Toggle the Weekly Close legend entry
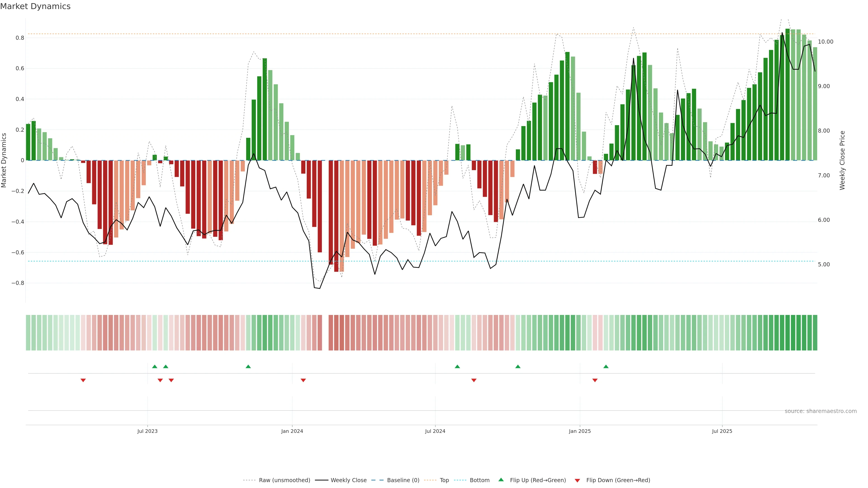868x488 pixels. point(348,480)
